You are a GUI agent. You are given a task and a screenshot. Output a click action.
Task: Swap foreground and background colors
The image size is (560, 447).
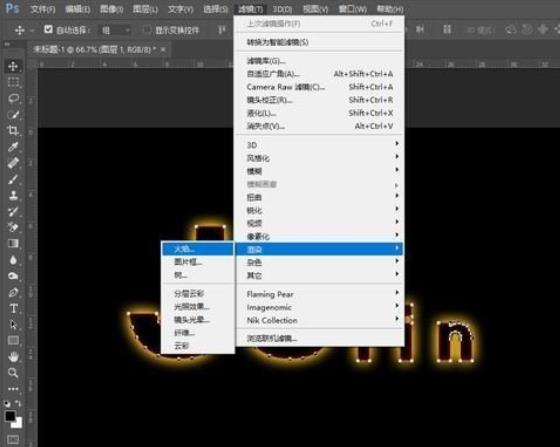tap(18, 403)
